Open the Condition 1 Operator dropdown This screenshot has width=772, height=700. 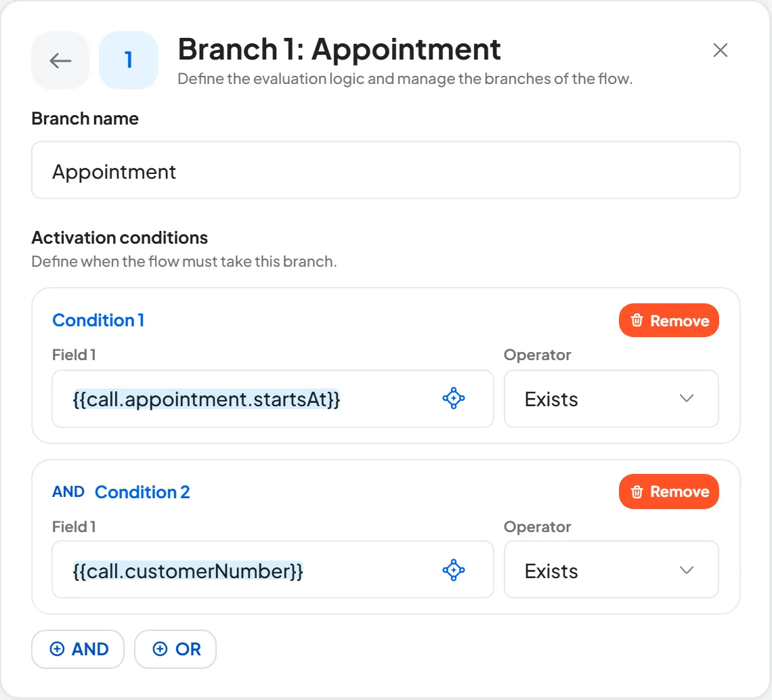point(611,399)
